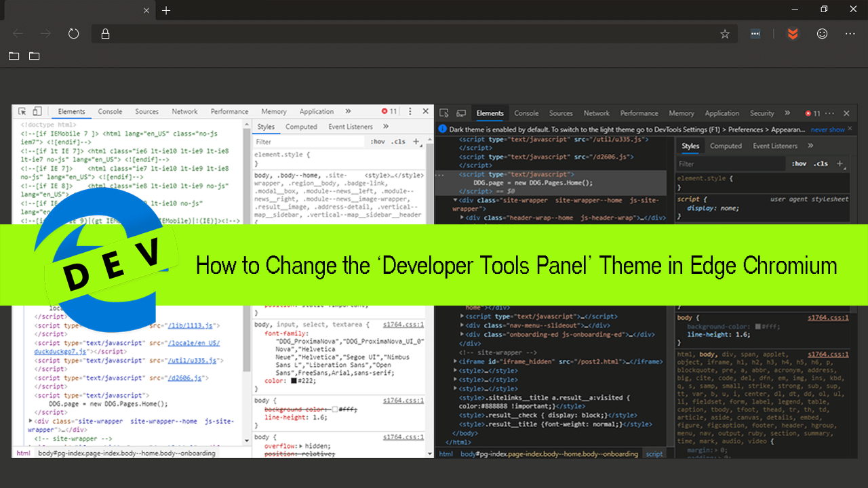Show more Styles sidebar tabs in dark pane

810,146
